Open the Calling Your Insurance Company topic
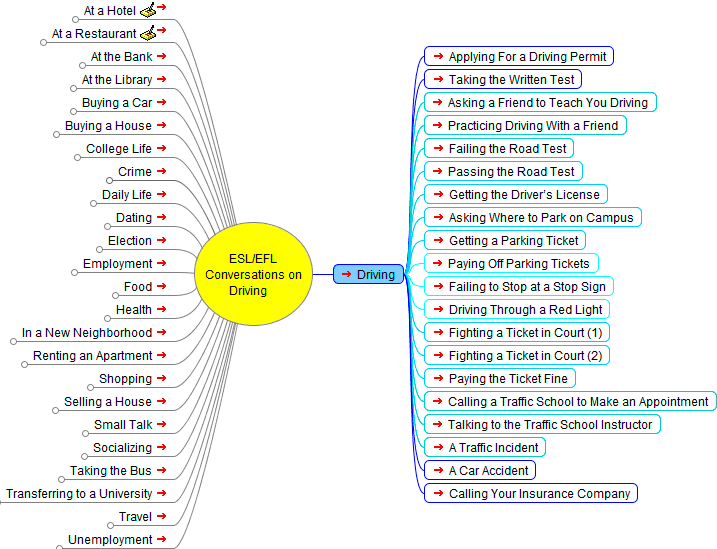The width and height of the screenshot is (717, 549). click(539, 494)
